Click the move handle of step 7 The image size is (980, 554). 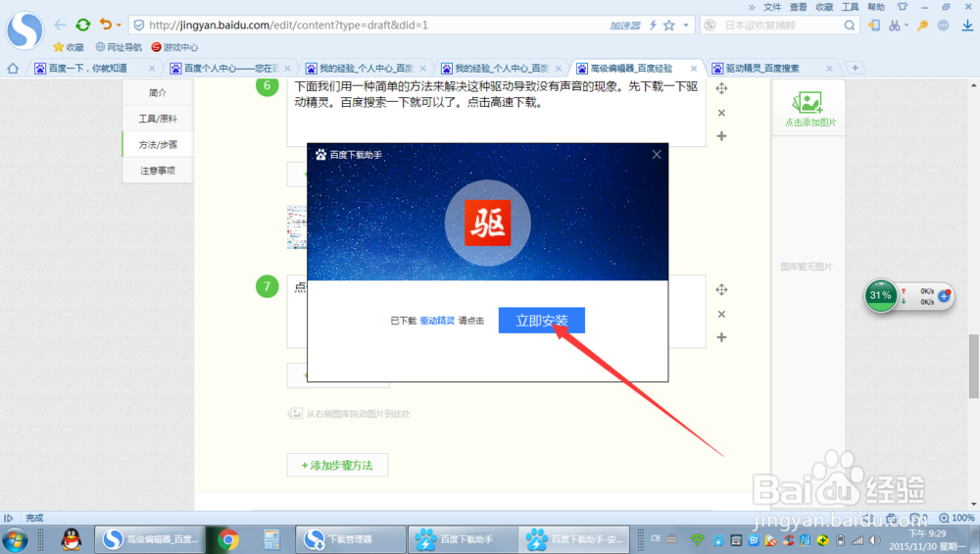click(x=721, y=289)
